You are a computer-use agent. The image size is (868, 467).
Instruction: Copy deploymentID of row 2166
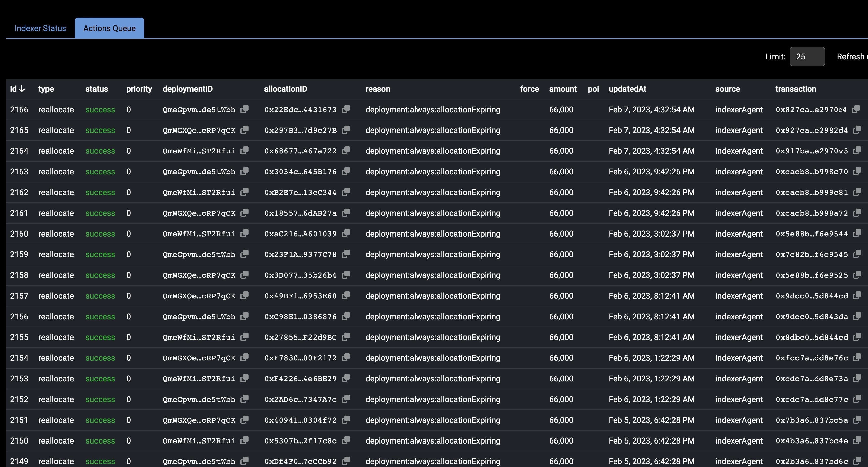[245, 109]
